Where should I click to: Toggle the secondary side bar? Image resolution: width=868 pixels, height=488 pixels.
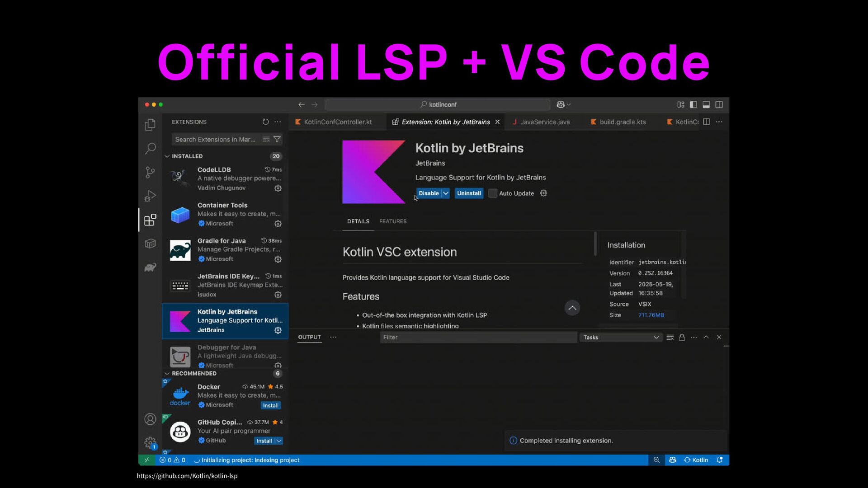(x=719, y=104)
